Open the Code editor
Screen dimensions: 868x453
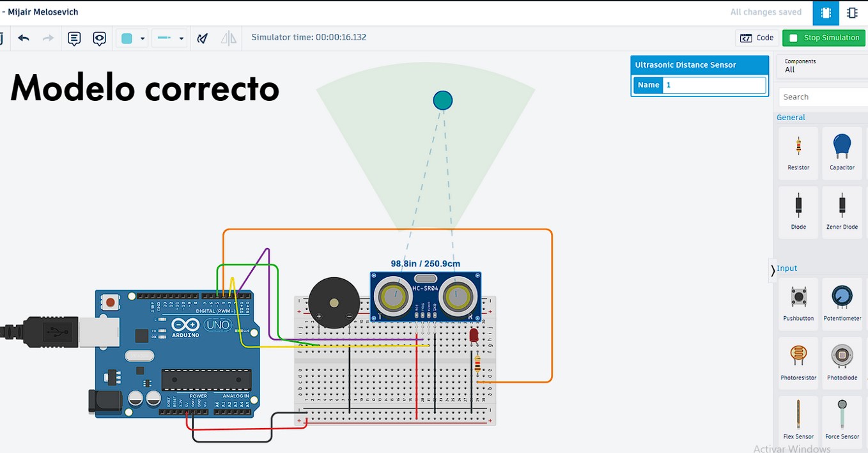[757, 38]
